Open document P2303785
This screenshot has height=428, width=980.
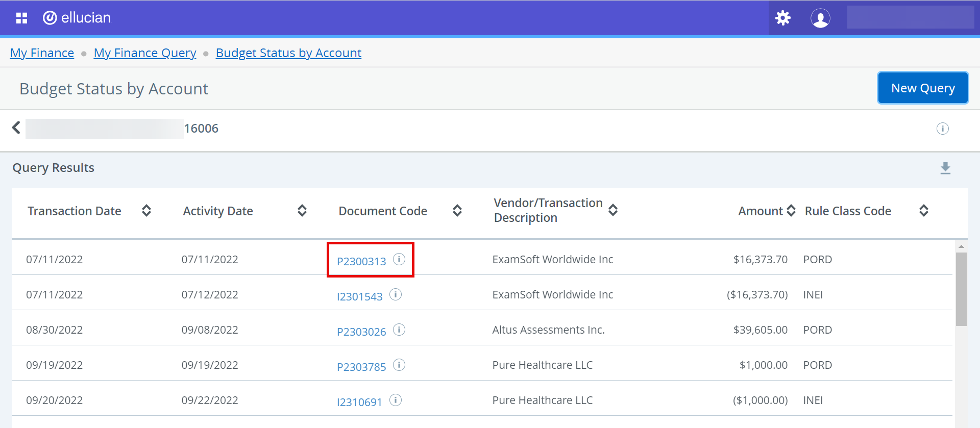361,367
